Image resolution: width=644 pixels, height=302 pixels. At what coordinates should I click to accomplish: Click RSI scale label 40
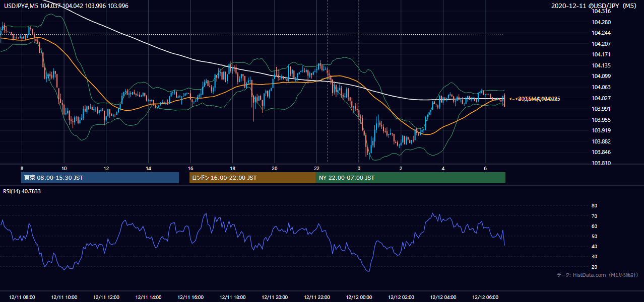[x=594, y=247]
